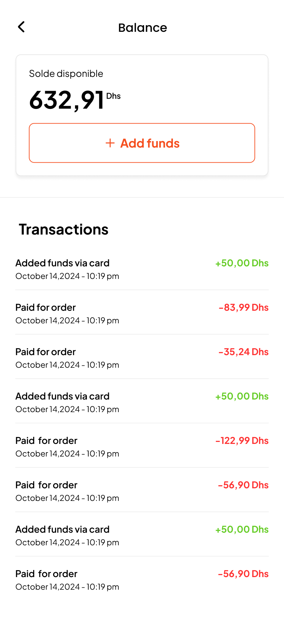Viewport: 284px width, 644px height.
Task: Select the Transactions section heading
Action: [x=64, y=229]
